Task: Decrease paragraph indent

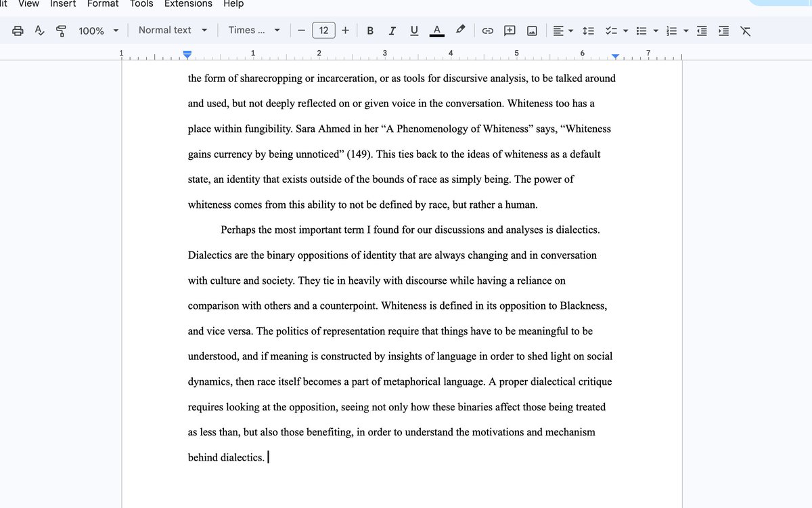Action: pyautogui.click(x=702, y=30)
